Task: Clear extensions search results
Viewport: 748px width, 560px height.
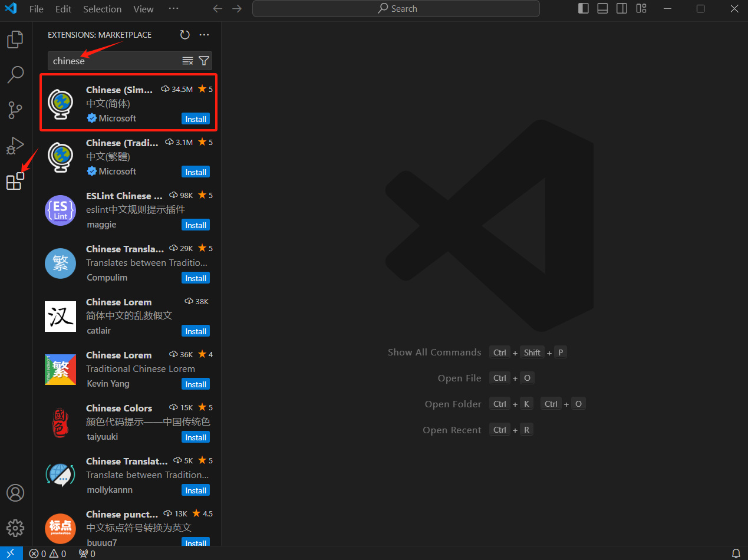Action: coord(187,61)
